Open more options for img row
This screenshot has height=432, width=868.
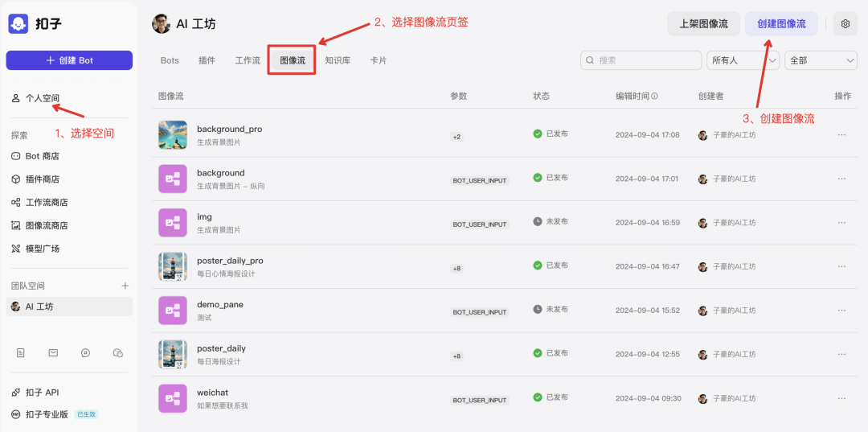click(x=841, y=223)
